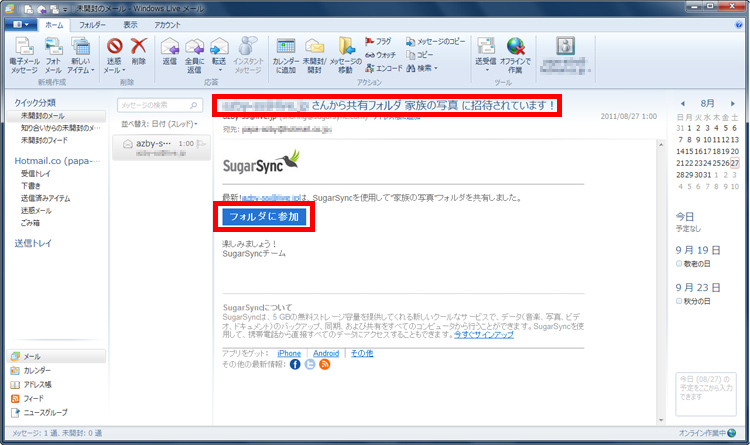The width and height of the screenshot is (750, 445).
Task: Create a new email message
Action: point(24,56)
